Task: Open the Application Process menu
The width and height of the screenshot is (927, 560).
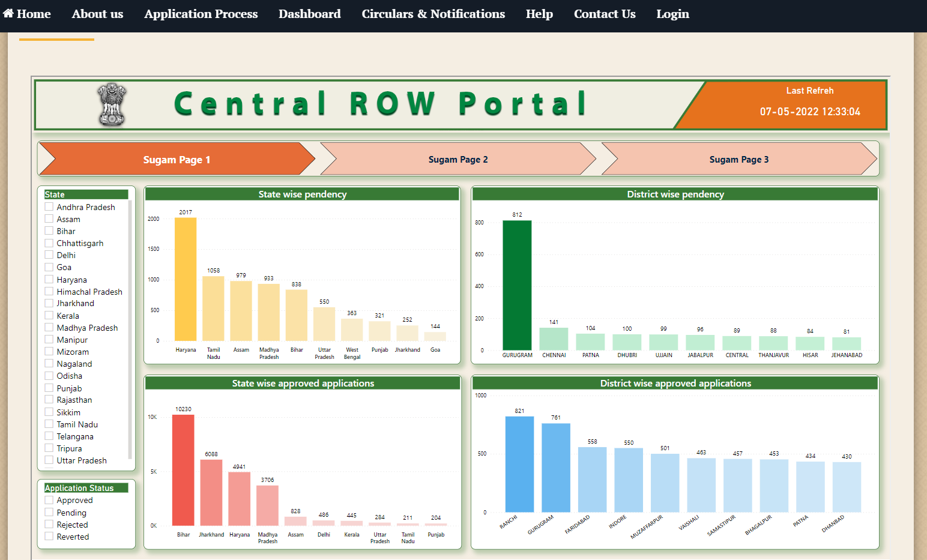Action: tap(201, 14)
